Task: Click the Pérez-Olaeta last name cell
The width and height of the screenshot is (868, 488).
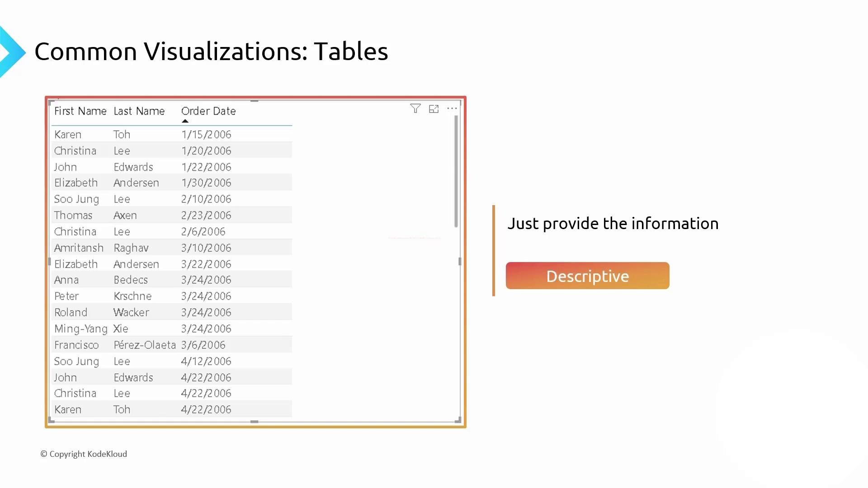Action: (x=144, y=345)
